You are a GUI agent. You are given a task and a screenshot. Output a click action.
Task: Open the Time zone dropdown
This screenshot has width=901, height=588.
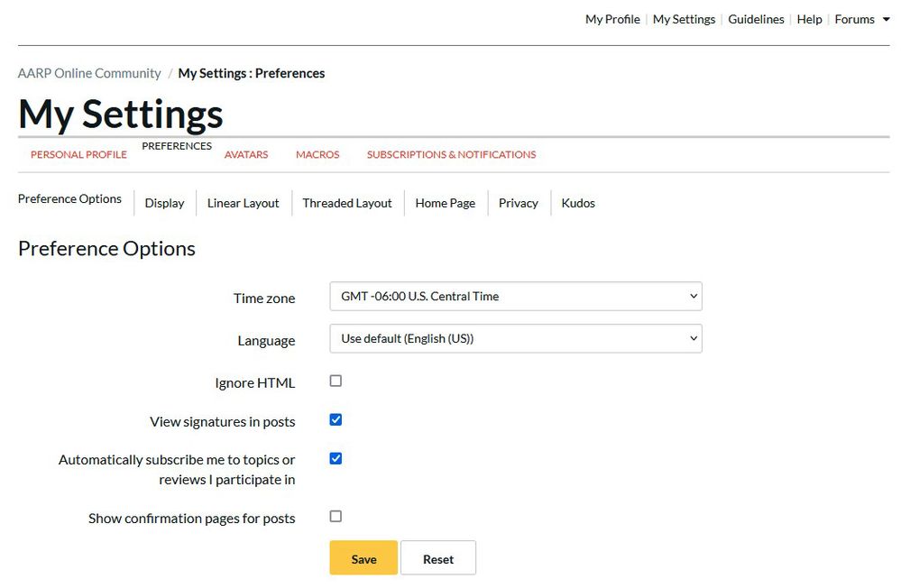[x=515, y=296]
